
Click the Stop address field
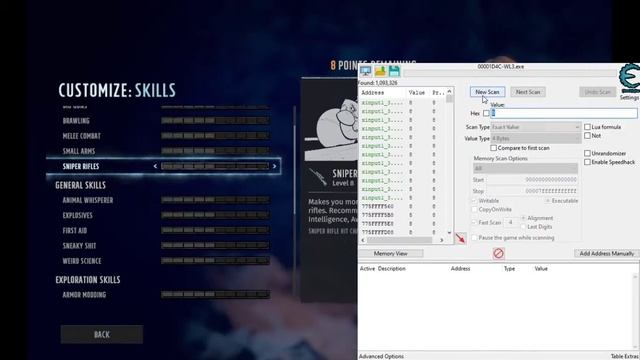click(532, 191)
